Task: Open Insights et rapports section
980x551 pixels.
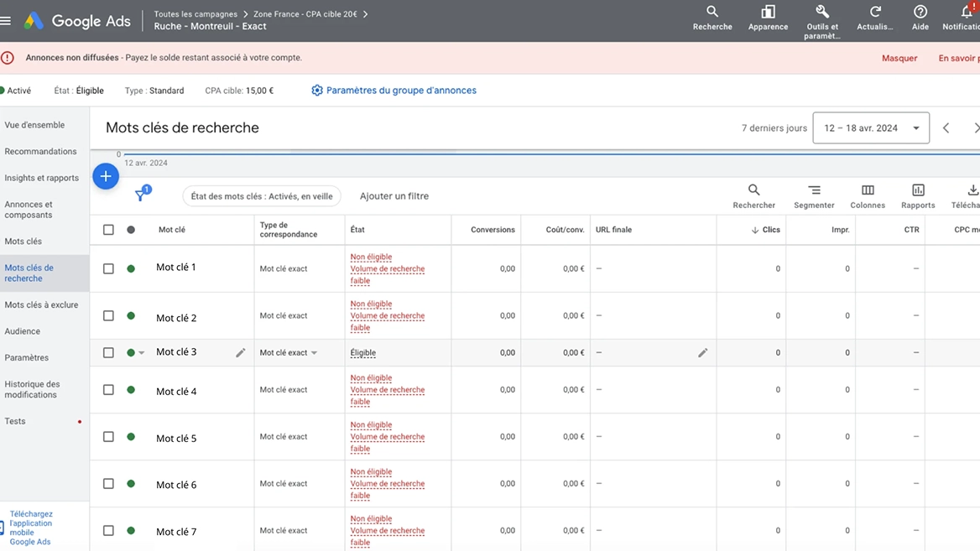Action: tap(42, 178)
